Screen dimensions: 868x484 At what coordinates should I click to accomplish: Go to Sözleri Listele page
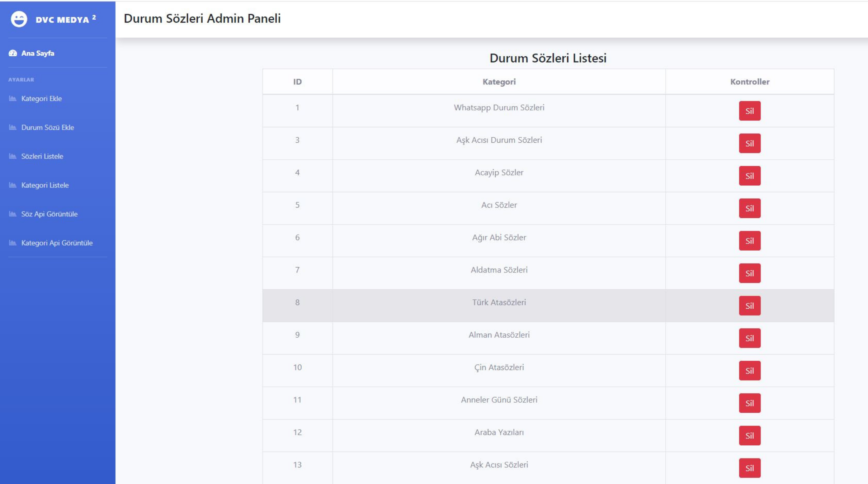pyautogui.click(x=42, y=156)
